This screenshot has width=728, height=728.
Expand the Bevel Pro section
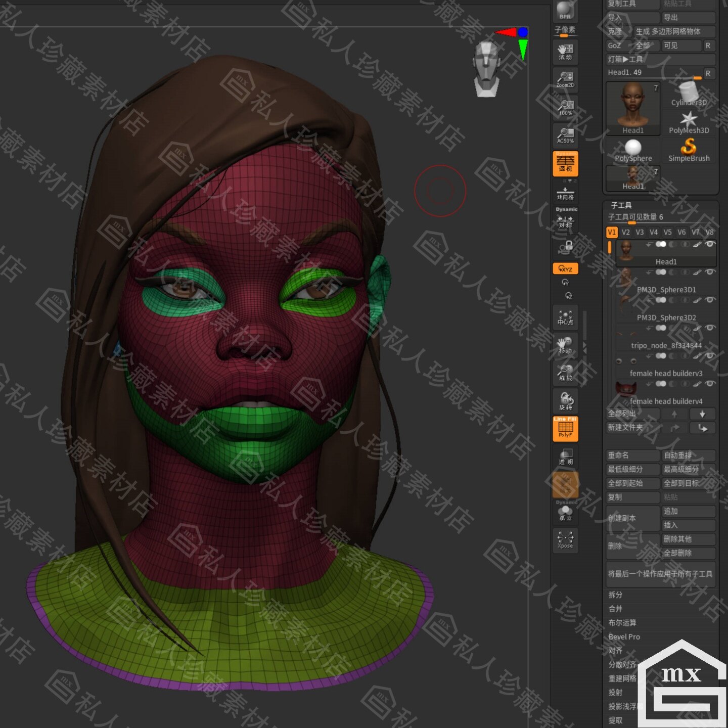tap(624, 637)
